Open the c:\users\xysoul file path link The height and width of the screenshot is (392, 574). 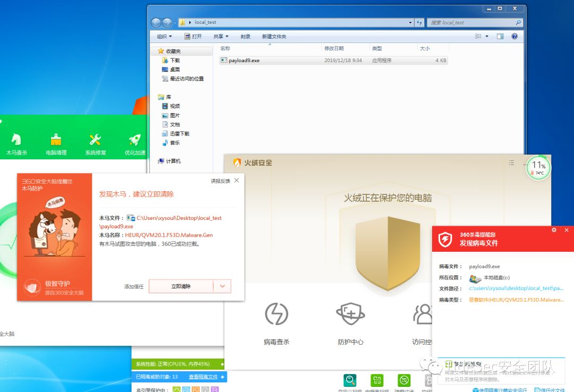tap(516, 288)
